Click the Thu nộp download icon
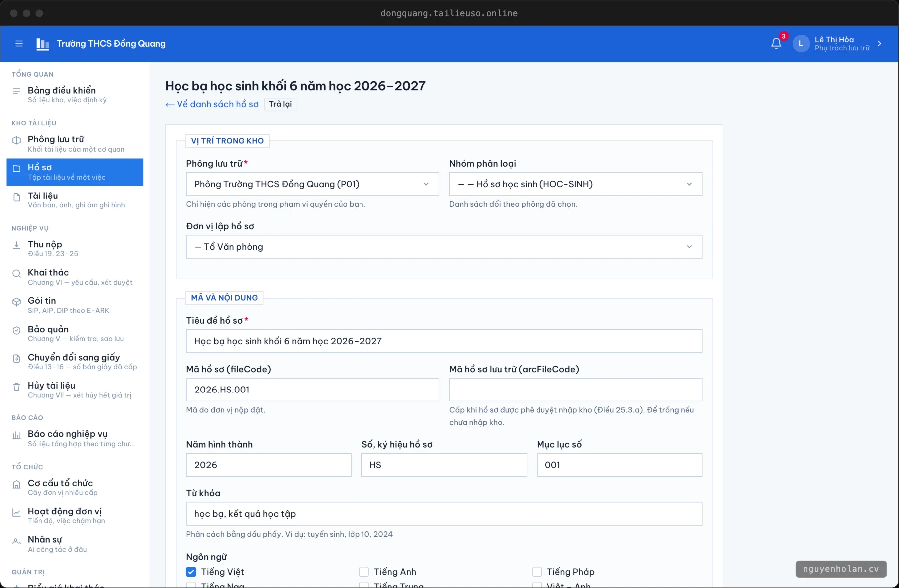899x588 pixels. [x=16, y=245]
